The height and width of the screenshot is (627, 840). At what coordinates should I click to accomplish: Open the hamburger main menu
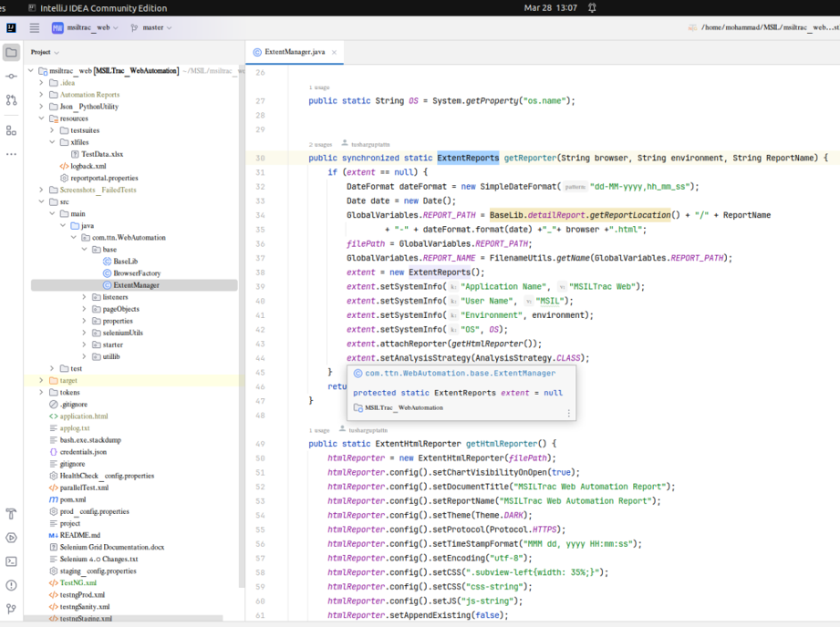(34, 27)
